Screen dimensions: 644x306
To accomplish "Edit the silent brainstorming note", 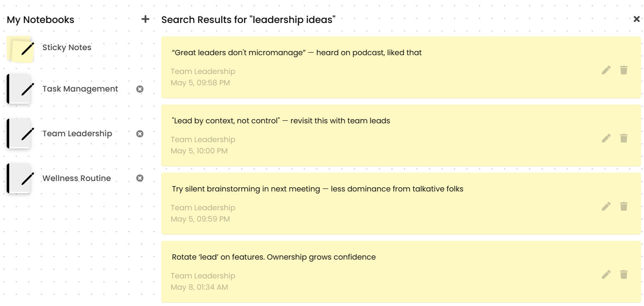I will (x=606, y=207).
